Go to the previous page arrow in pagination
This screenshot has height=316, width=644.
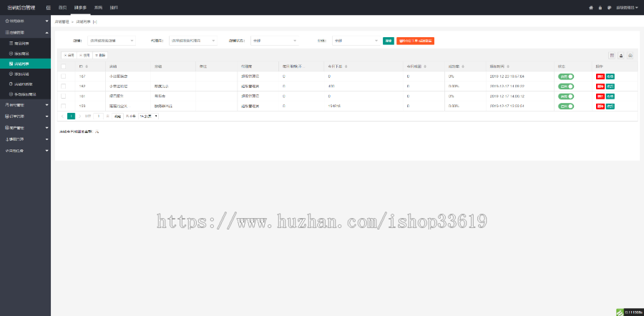62,116
